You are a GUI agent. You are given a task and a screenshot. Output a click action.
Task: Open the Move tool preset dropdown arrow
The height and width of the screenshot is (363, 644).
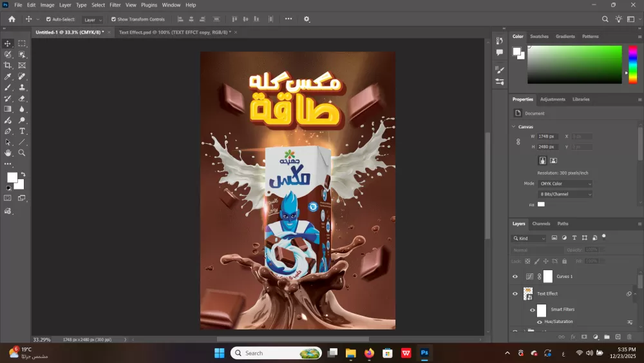(38, 19)
